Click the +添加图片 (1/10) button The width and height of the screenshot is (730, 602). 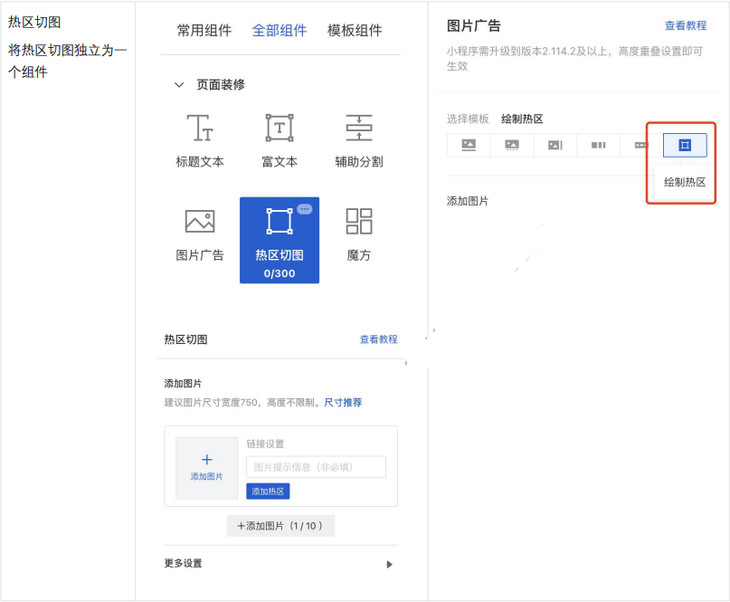click(280, 526)
